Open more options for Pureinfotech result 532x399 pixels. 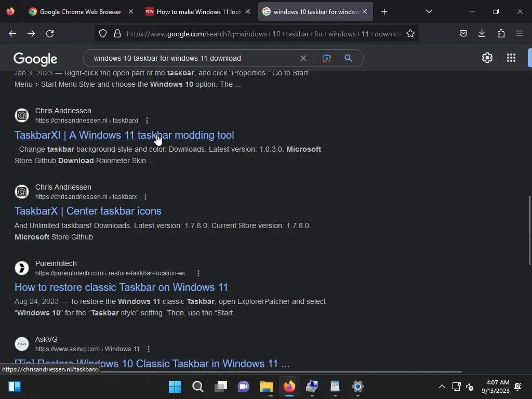tap(198, 273)
